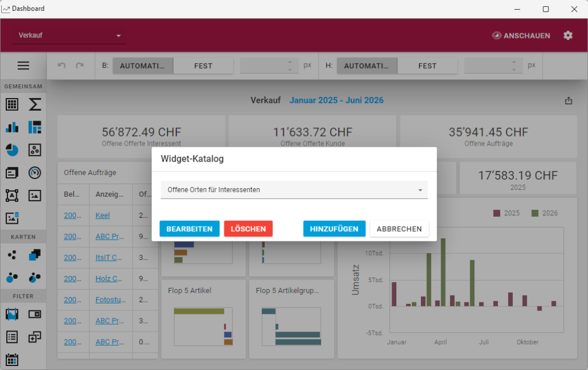
Task: Click the dashboard export icon
Action: pos(568,100)
